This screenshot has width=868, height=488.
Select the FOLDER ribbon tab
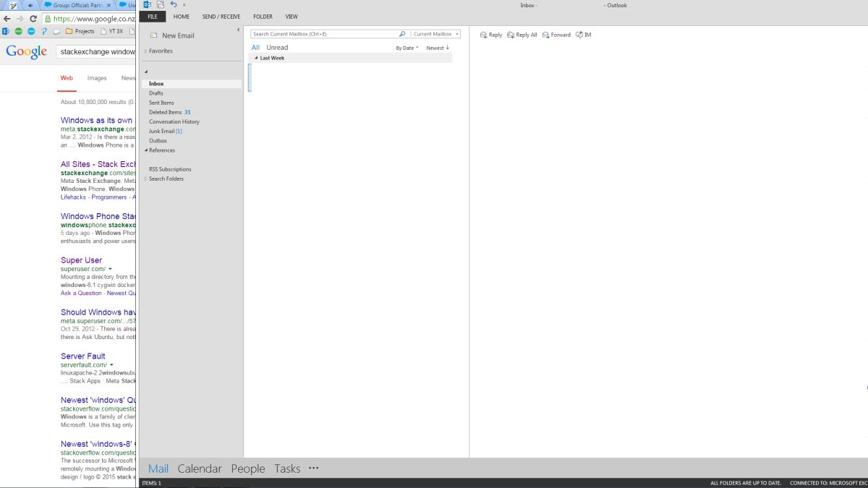tap(263, 16)
